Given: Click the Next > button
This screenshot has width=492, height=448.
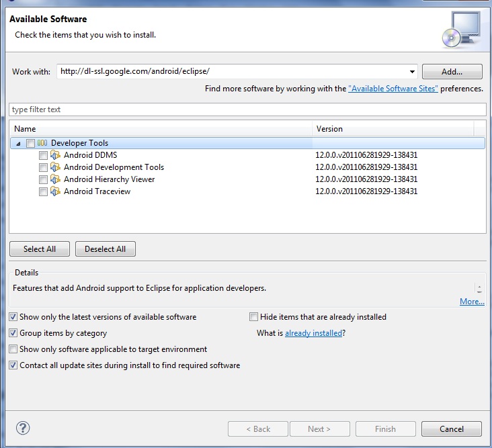Looking at the screenshot, I should (319, 429).
